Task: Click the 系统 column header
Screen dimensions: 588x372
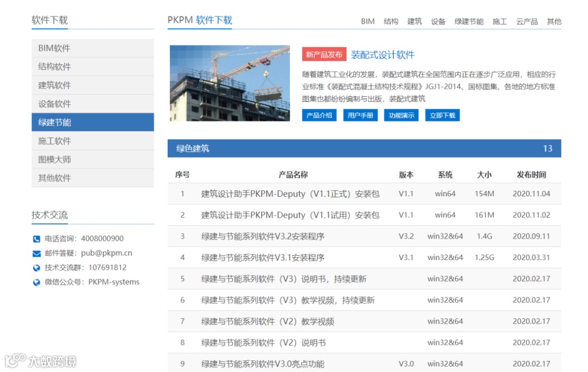Action: tap(445, 175)
